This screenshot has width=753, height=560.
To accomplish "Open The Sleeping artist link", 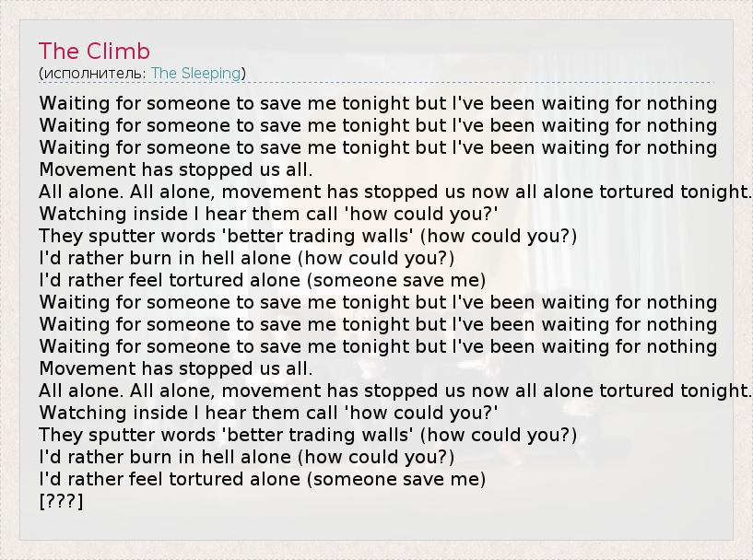I will pyautogui.click(x=195, y=73).
